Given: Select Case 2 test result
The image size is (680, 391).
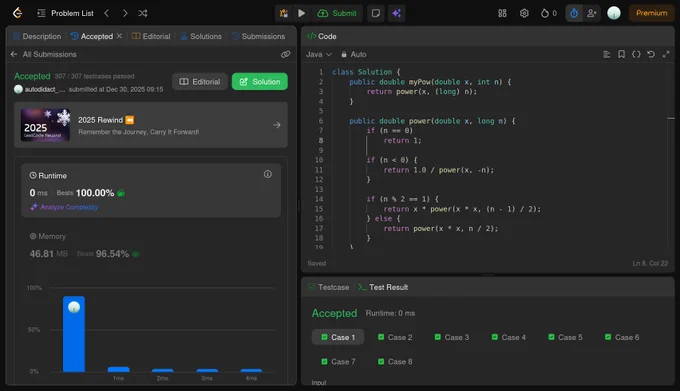Looking at the screenshot, I should point(395,337).
